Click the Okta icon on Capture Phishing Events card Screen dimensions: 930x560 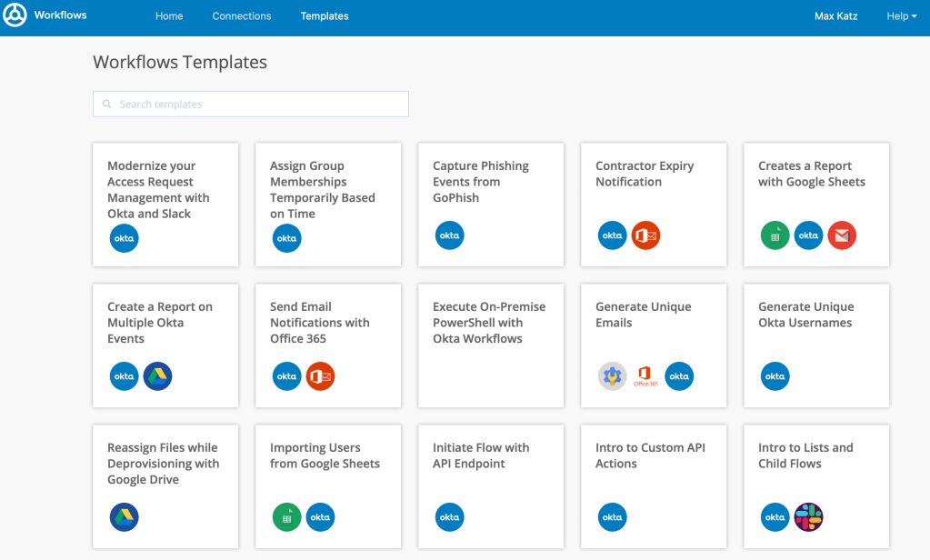pos(450,235)
